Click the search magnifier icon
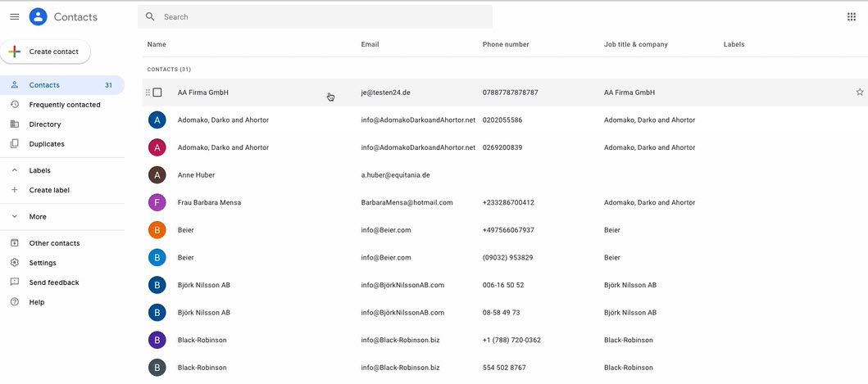Screen dimensions: 868x384 [x=150, y=17]
